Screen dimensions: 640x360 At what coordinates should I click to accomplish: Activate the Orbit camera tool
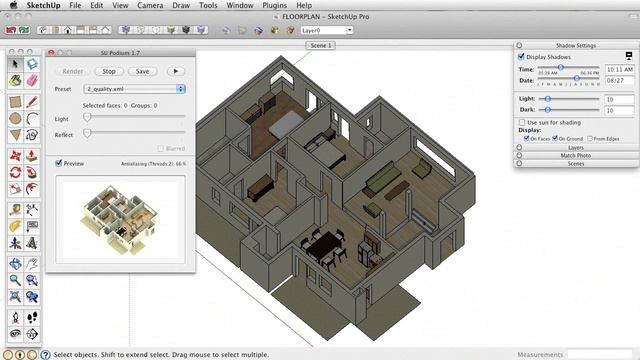pos(16,264)
